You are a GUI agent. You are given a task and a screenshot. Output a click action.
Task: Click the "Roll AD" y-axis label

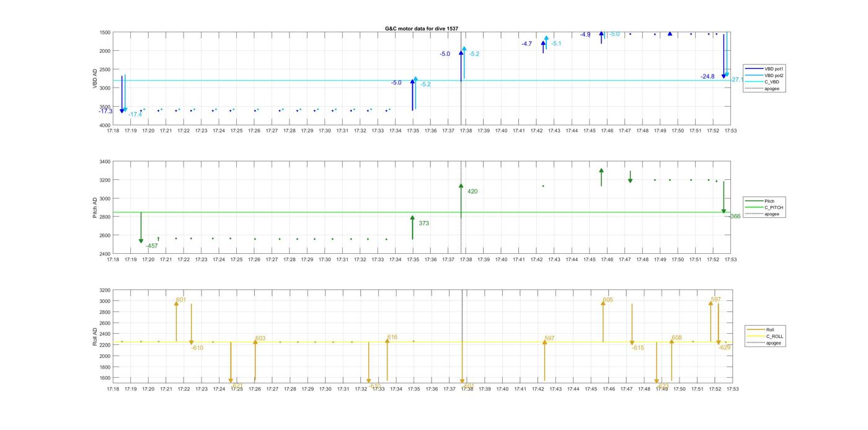[95, 336]
